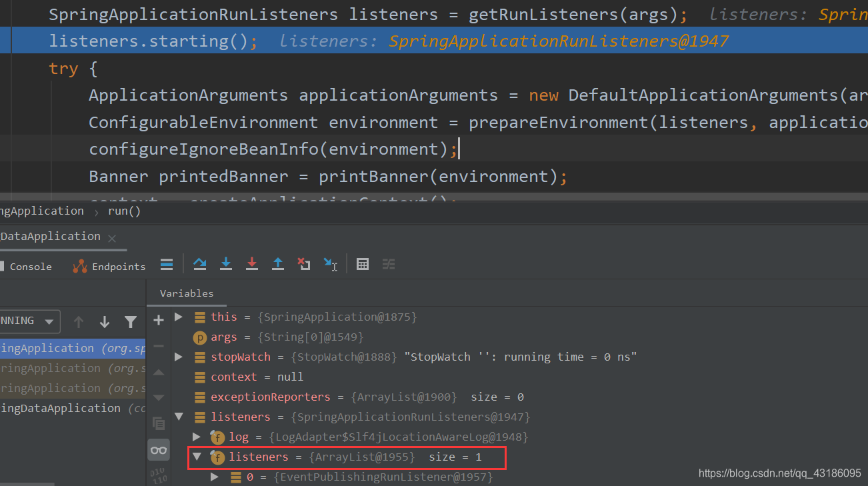868x486 pixels.
Task: Click the frames filter funnel icon
Action: [131, 322]
